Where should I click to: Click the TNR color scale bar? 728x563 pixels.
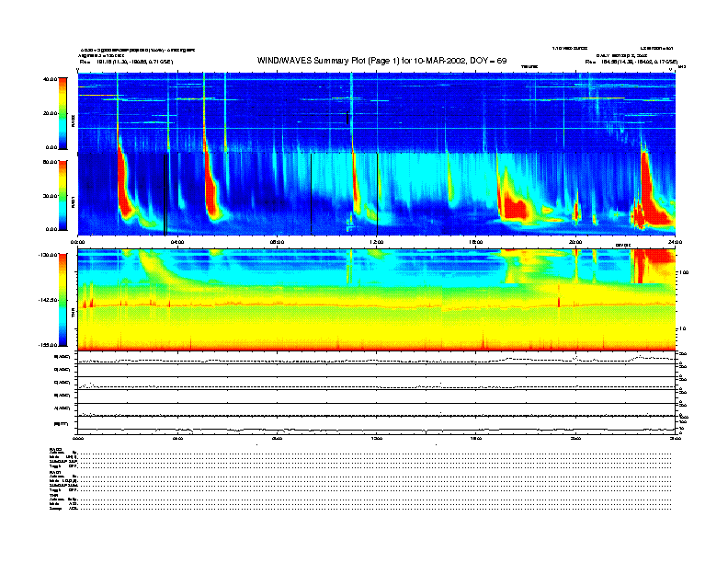click(63, 300)
